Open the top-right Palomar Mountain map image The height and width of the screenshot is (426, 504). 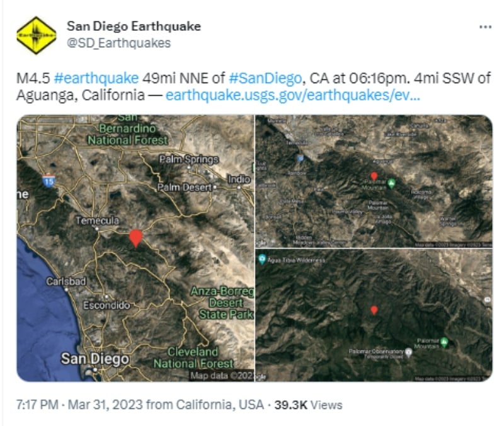374,181
